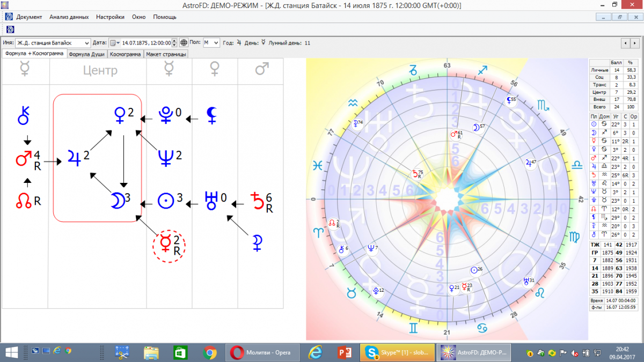Click the date and time input field
644x362 pixels.
click(146, 43)
